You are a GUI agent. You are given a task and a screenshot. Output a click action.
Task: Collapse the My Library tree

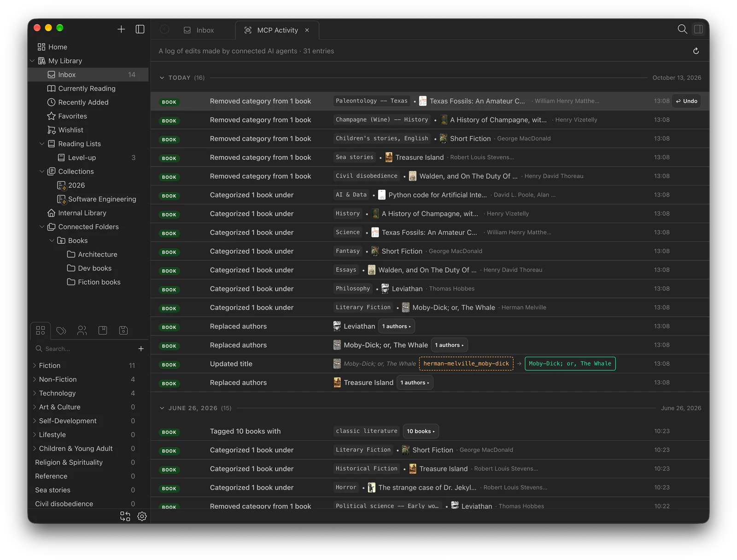(32, 61)
